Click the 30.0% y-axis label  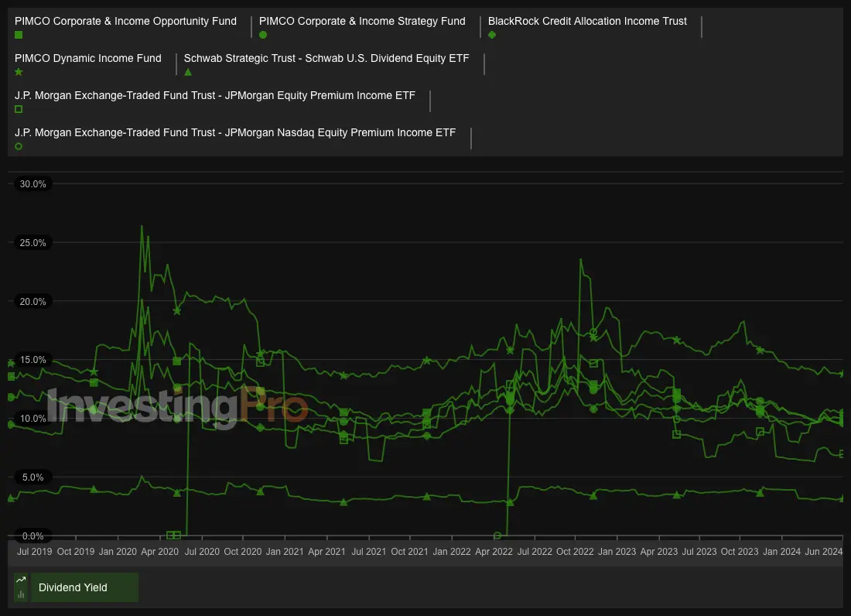coord(32,184)
